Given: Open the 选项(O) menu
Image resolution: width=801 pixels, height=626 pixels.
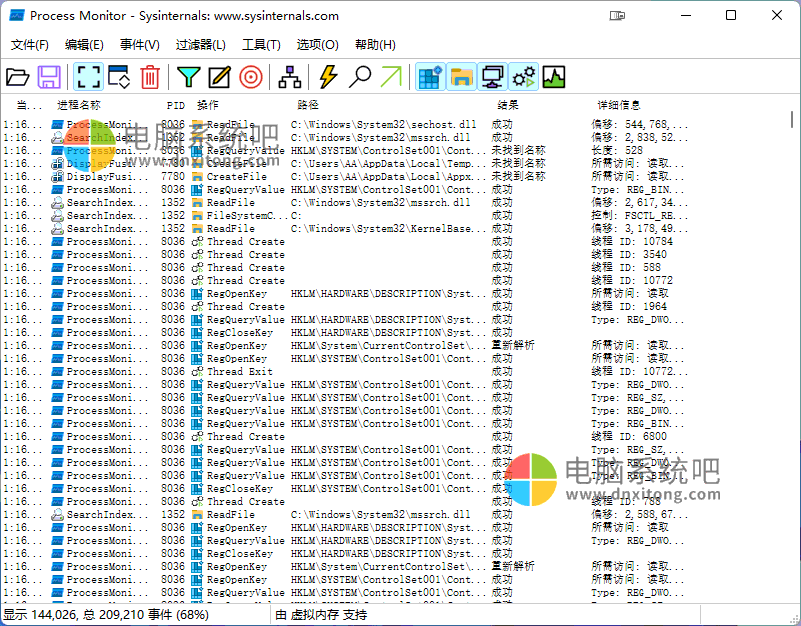Looking at the screenshot, I should click(x=317, y=45).
